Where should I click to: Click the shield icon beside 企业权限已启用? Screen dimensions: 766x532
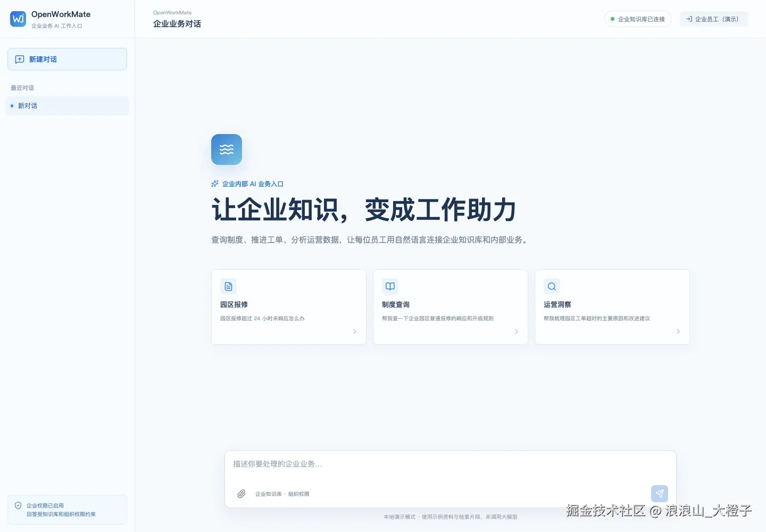pos(18,505)
